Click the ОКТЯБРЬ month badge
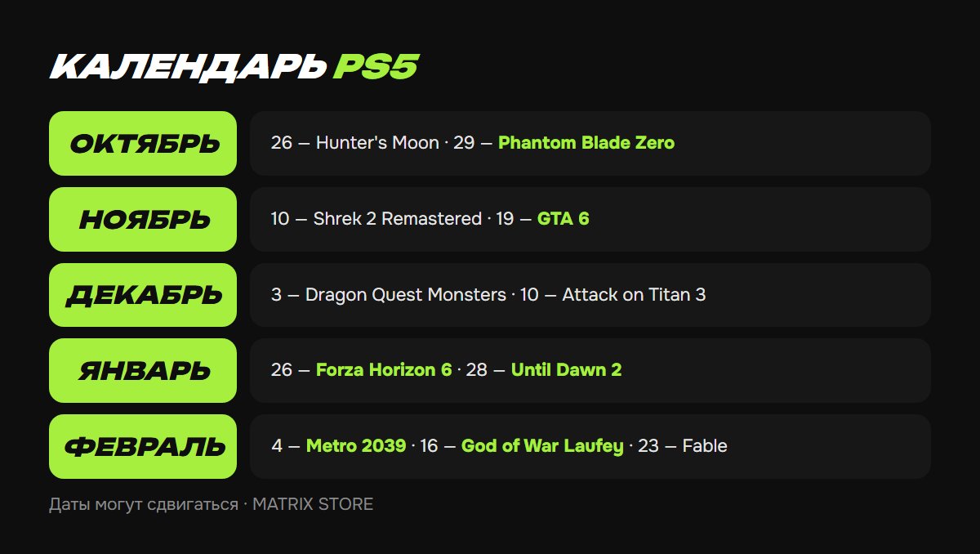 (x=143, y=144)
